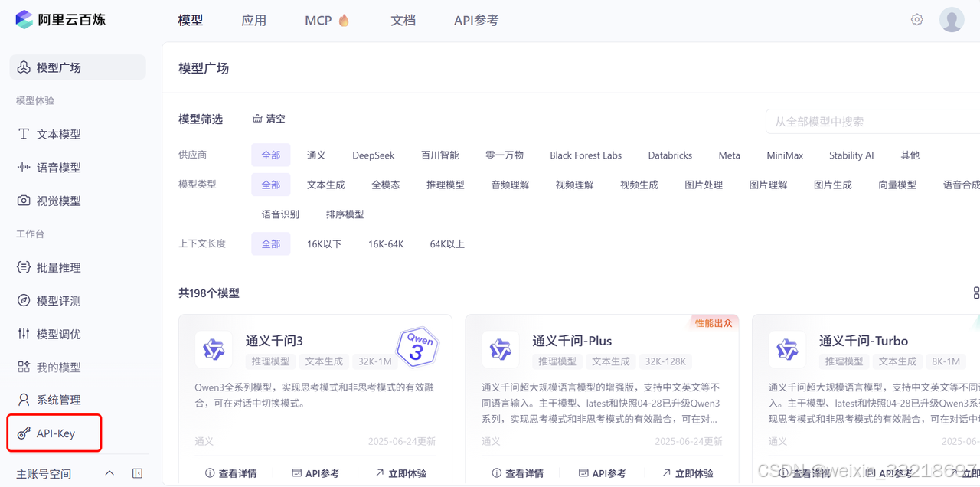
Task: Click API参考 on 通义千问-Plus card
Action: tap(609, 473)
